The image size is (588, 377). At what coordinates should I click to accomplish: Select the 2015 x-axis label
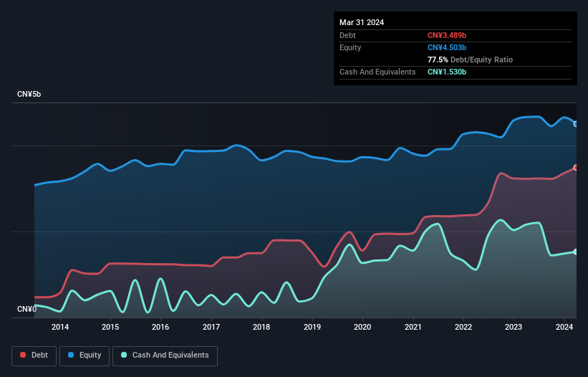pyautogui.click(x=110, y=327)
